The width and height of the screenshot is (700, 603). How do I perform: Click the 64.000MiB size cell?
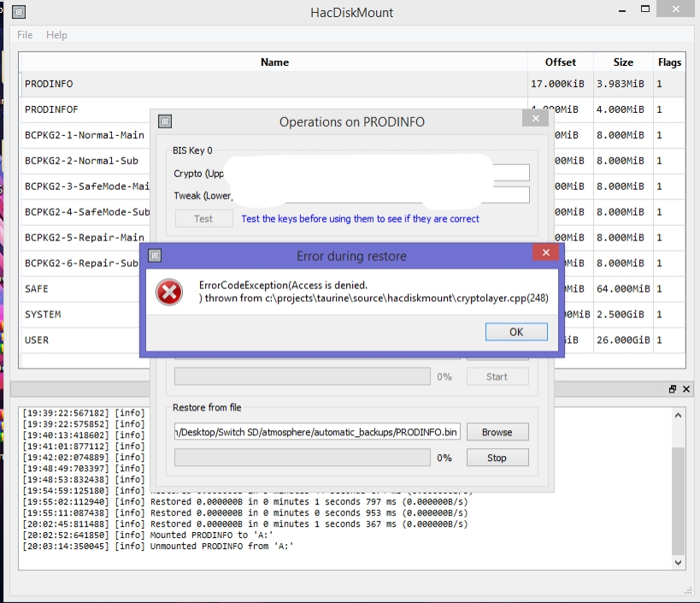tap(623, 289)
